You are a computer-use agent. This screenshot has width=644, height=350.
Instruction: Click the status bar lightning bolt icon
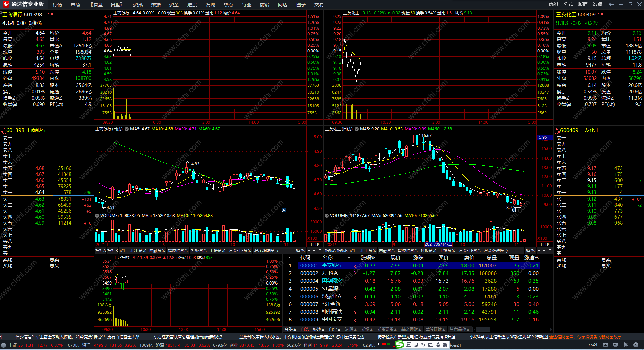point(636,345)
